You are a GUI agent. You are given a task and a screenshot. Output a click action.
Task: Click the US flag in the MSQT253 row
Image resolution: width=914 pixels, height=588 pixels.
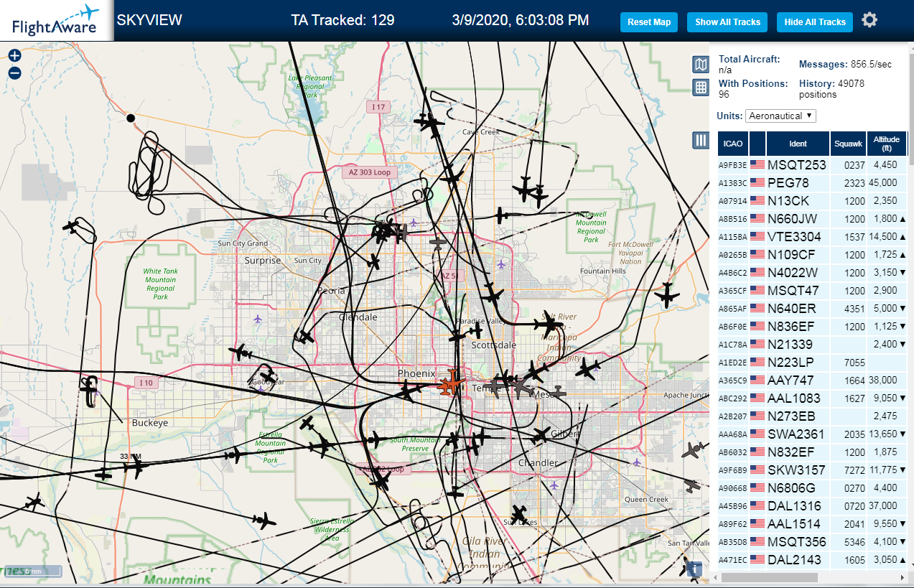(x=757, y=164)
